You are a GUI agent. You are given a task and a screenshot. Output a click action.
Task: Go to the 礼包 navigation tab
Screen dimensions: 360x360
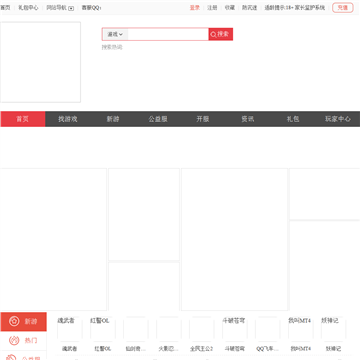(x=293, y=119)
